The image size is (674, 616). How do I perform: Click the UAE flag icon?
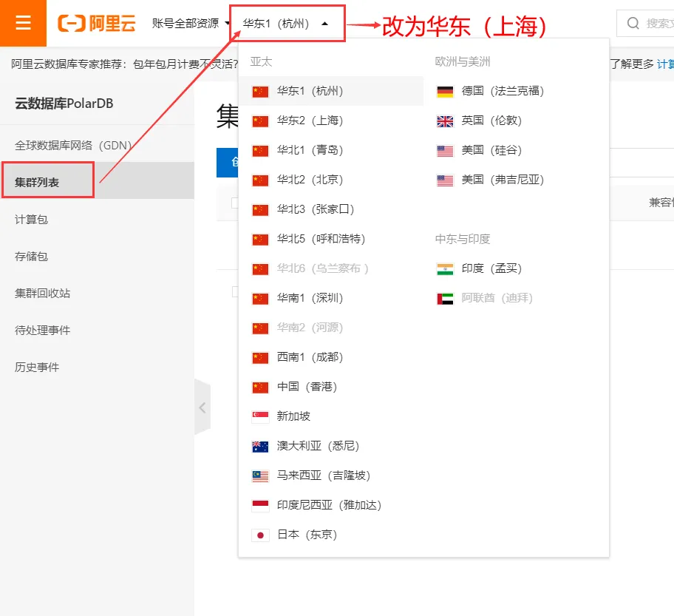tap(445, 299)
